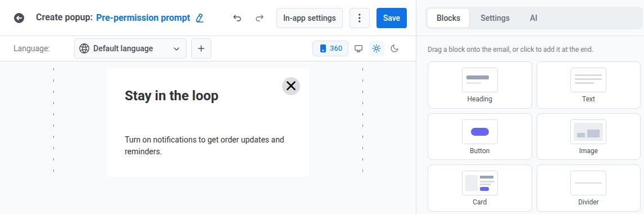Click the globe icon in language selector
This screenshot has height=214, width=644.
pyautogui.click(x=84, y=48)
